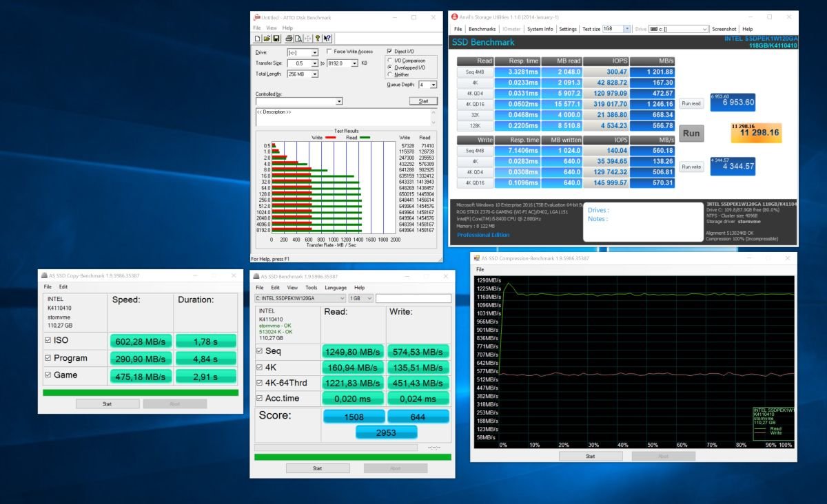Viewport: 827px width, 504px height.
Task: Click the Save floppy icon in ATTO toolbar
Action: coord(276,39)
